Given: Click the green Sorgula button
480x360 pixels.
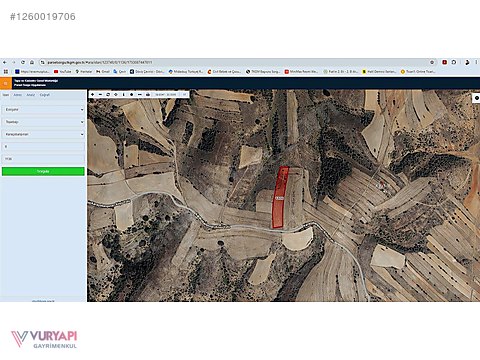Looking at the screenshot, I should coord(43,171).
